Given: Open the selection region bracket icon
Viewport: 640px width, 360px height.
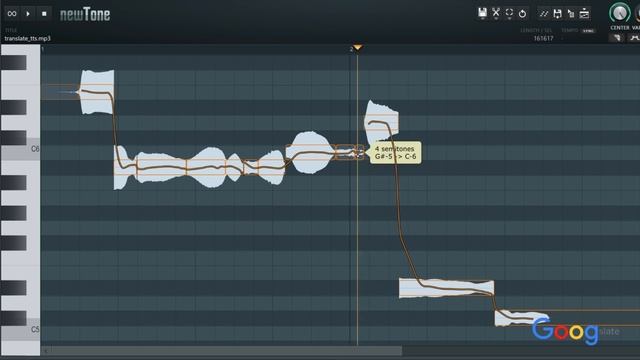Looking at the screenshot, I should tap(509, 13).
